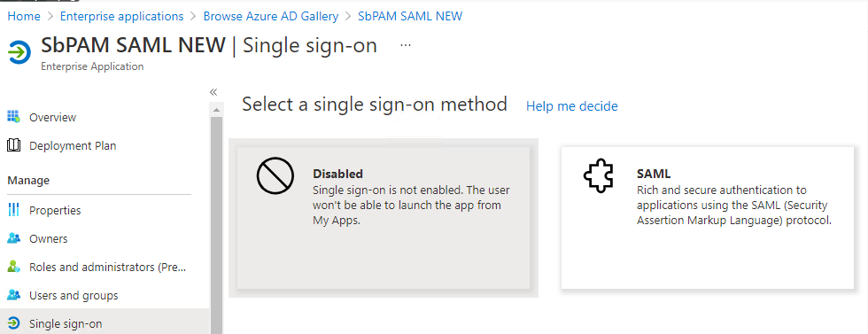Click the sidebar scrollbar up arrow

coord(216,110)
